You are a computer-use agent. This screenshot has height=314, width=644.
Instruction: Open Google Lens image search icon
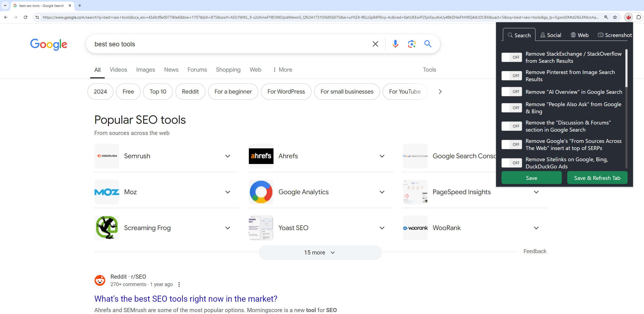412,44
